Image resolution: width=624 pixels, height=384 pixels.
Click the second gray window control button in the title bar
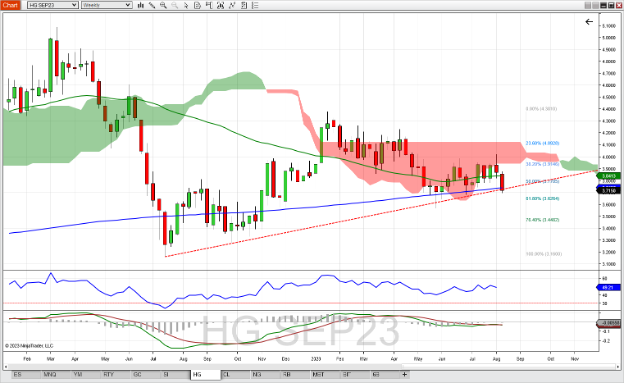coord(596,5)
